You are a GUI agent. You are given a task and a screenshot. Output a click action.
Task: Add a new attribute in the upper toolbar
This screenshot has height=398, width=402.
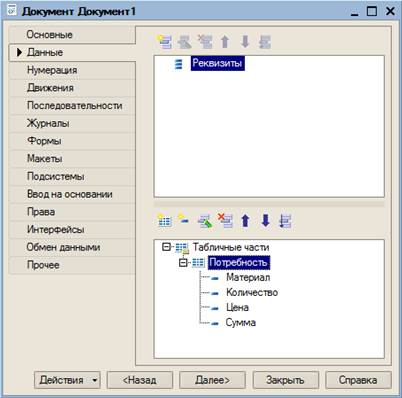164,42
